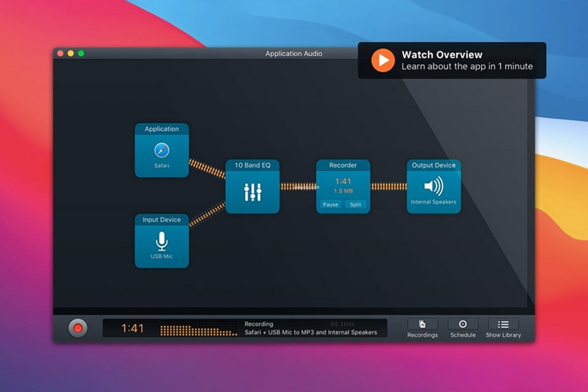The width and height of the screenshot is (588, 392).
Task: Click the USB Mic label
Action: coord(162,256)
